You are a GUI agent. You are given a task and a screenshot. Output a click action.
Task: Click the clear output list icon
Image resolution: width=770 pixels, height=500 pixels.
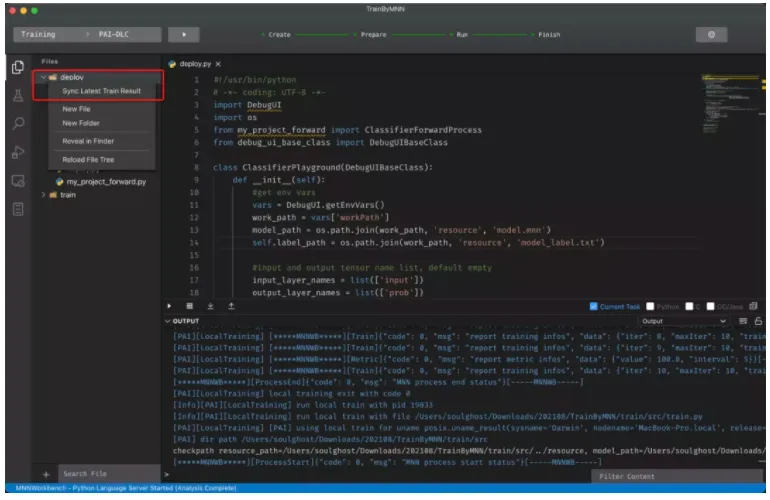[743, 321]
